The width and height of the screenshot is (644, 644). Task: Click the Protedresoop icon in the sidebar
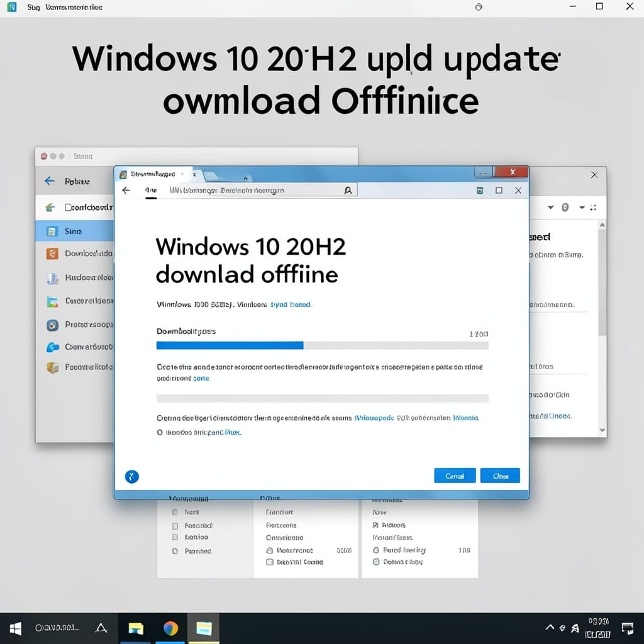click(52, 325)
